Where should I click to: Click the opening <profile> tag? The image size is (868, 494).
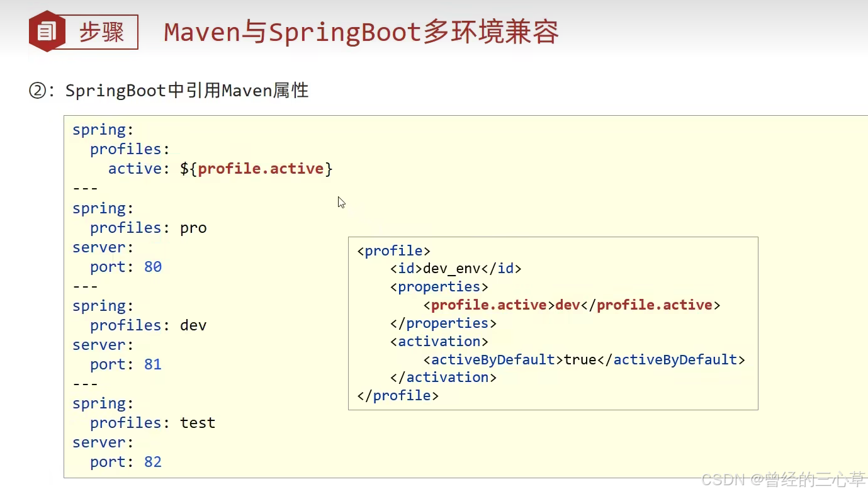(x=393, y=251)
